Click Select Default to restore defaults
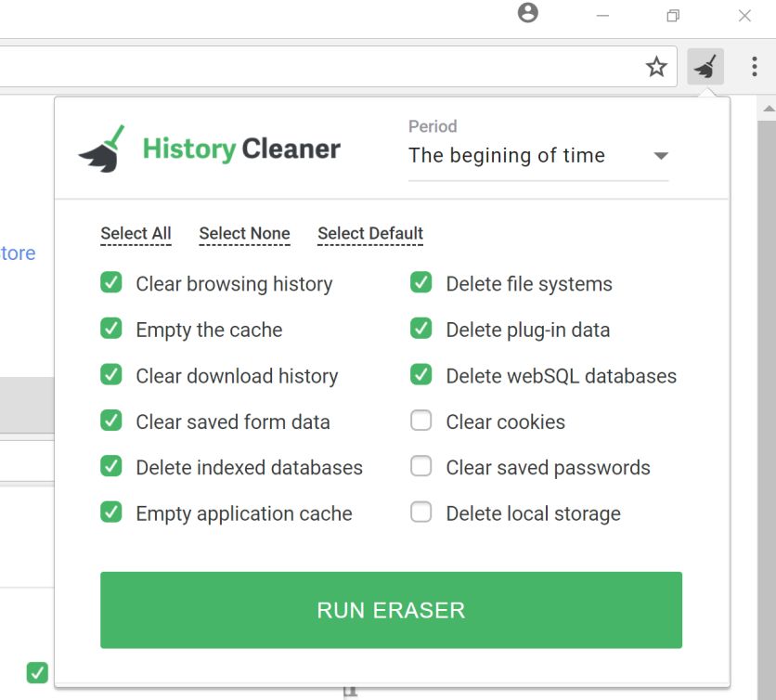 tap(370, 233)
